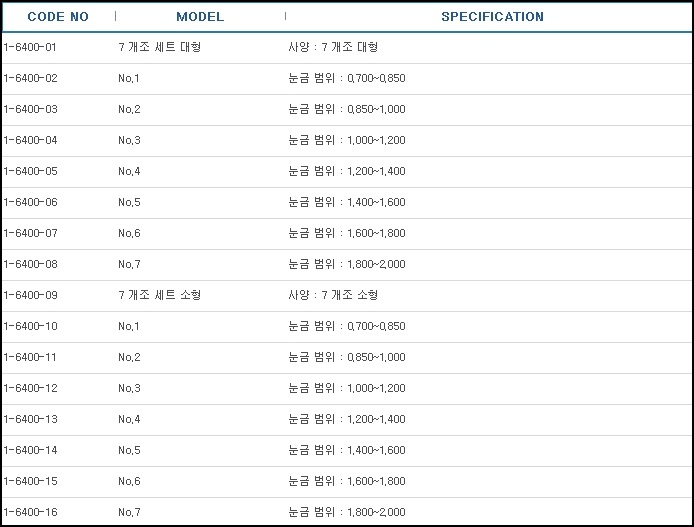Click the 사양 : 7개조 소형 specification
Image resolution: width=694 pixels, height=527 pixels.
click(x=333, y=295)
